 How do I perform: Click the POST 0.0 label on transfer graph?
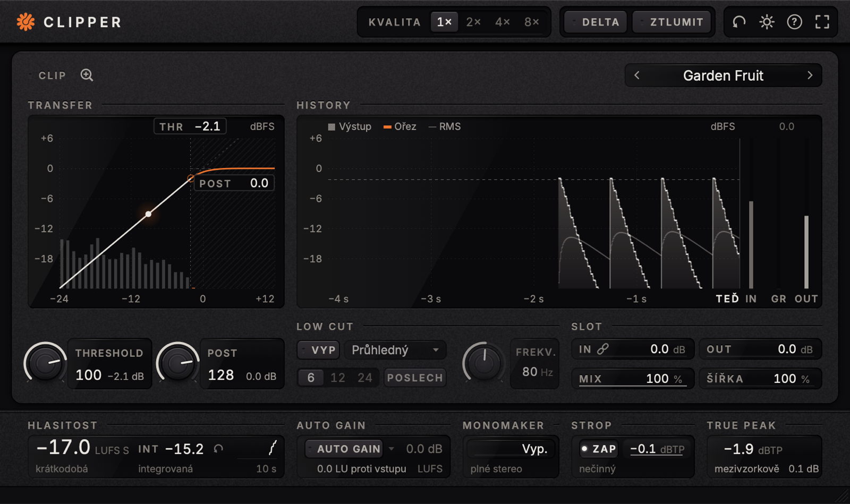pos(234,183)
